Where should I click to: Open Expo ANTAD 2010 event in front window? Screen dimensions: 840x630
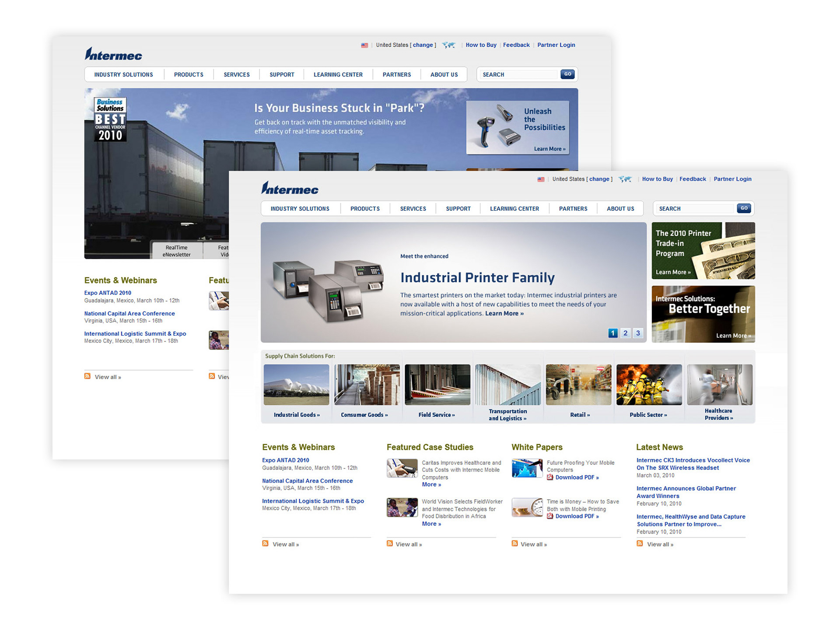(x=285, y=460)
